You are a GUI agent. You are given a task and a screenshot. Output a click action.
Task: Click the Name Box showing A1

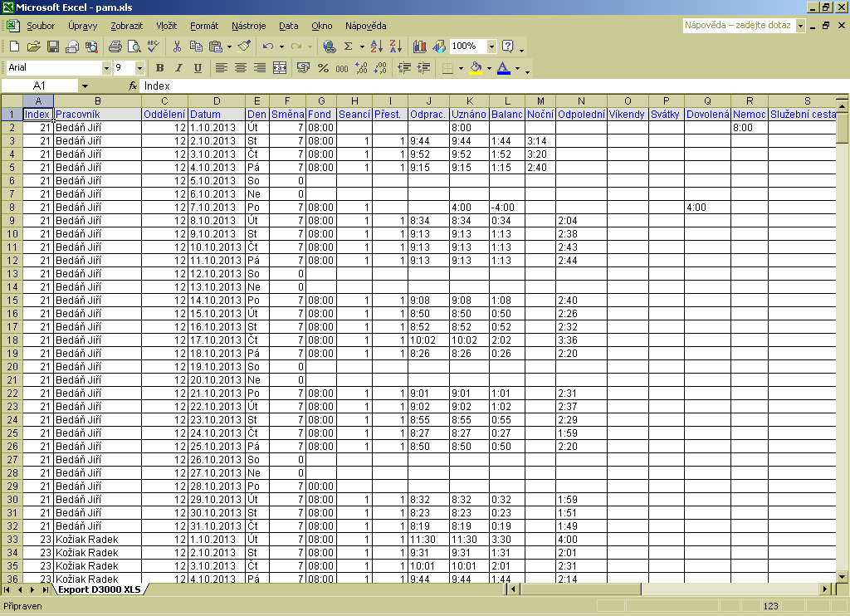(40, 86)
